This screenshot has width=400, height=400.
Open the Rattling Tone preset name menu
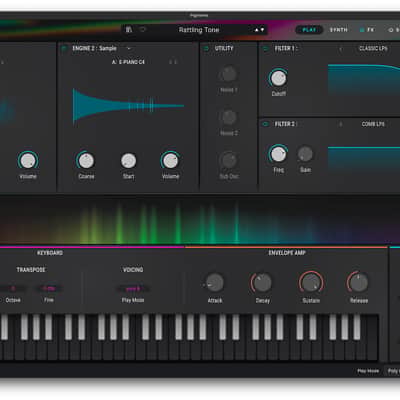[x=199, y=30]
